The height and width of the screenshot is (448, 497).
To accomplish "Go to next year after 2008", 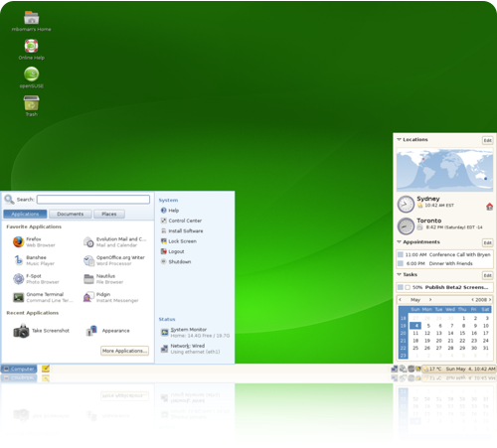I will click(x=490, y=300).
